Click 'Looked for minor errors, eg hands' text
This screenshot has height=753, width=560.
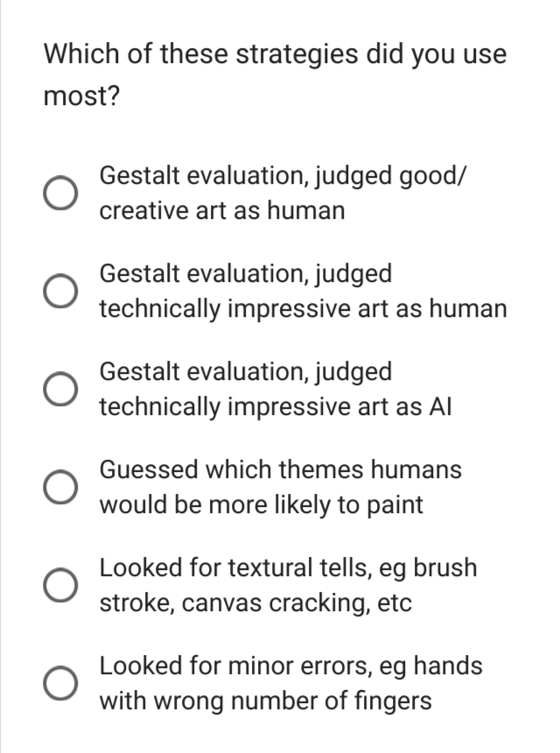(x=290, y=666)
